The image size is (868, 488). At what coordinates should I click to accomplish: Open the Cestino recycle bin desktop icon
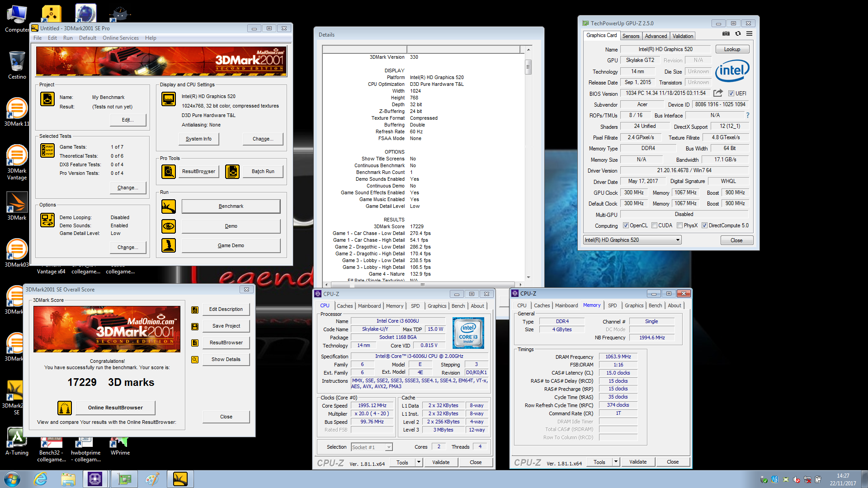[x=17, y=65]
